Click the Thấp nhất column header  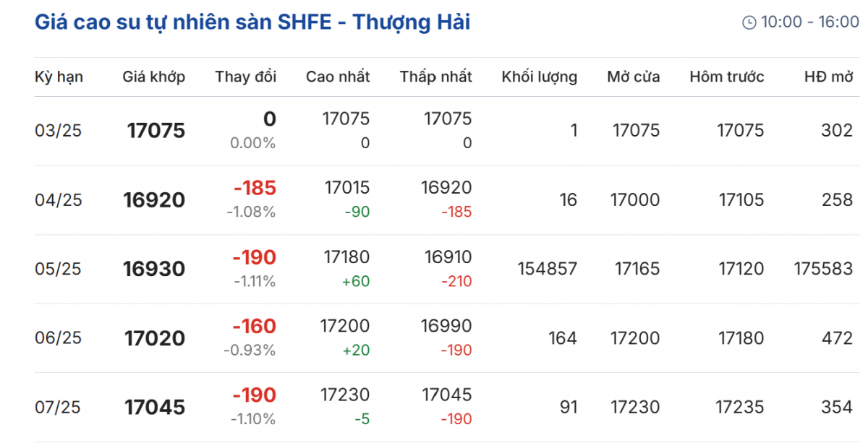[x=435, y=77]
